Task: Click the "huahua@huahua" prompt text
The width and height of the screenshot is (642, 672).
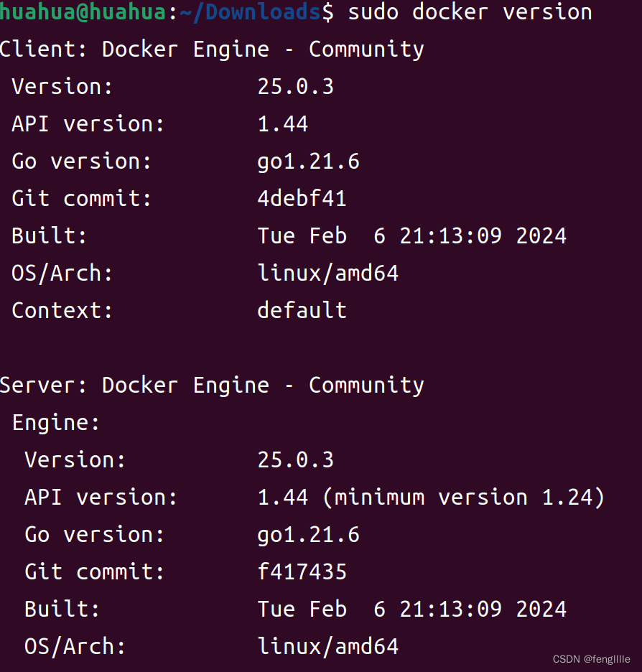Action: 83,11
